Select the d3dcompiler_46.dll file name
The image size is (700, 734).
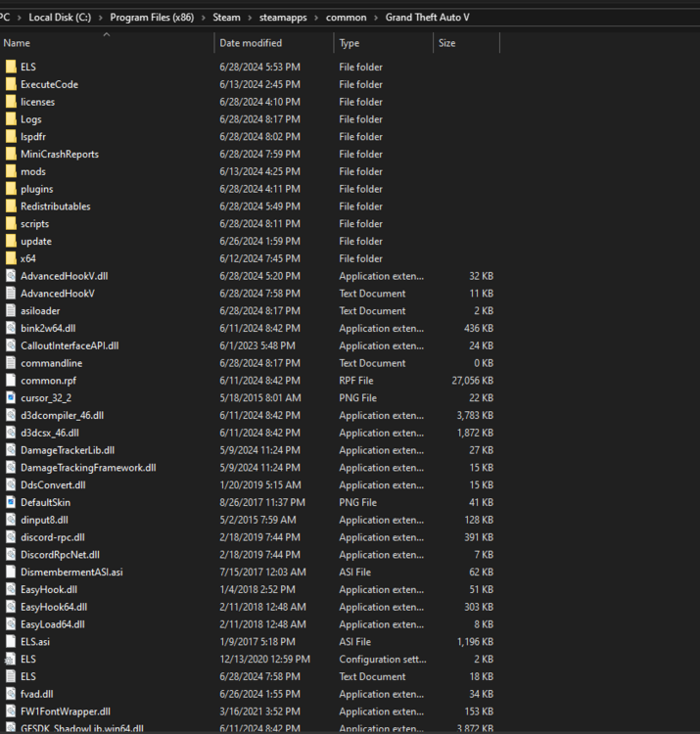point(63,416)
